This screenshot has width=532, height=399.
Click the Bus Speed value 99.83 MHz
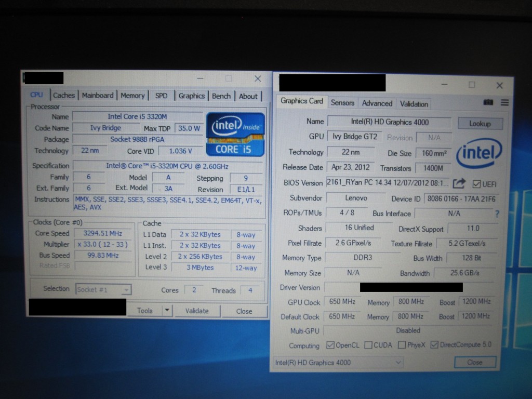(103, 255)
